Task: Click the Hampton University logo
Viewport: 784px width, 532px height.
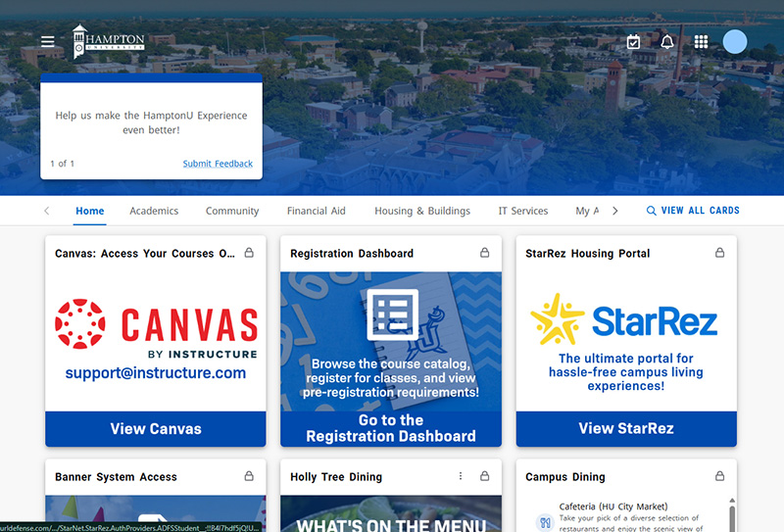Action: (109, 41)
